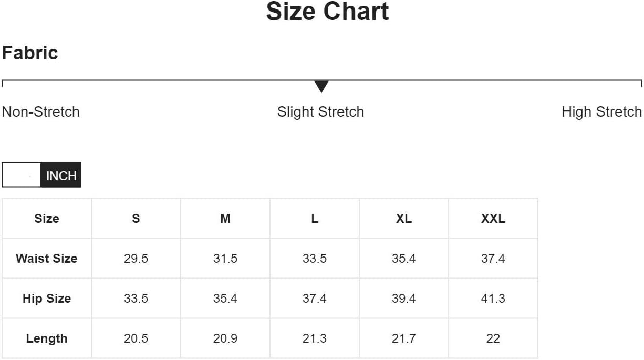This screenshot has width=644, height=360.
Task: Click the Hip Size row label
Action: [x=47, y=299]
